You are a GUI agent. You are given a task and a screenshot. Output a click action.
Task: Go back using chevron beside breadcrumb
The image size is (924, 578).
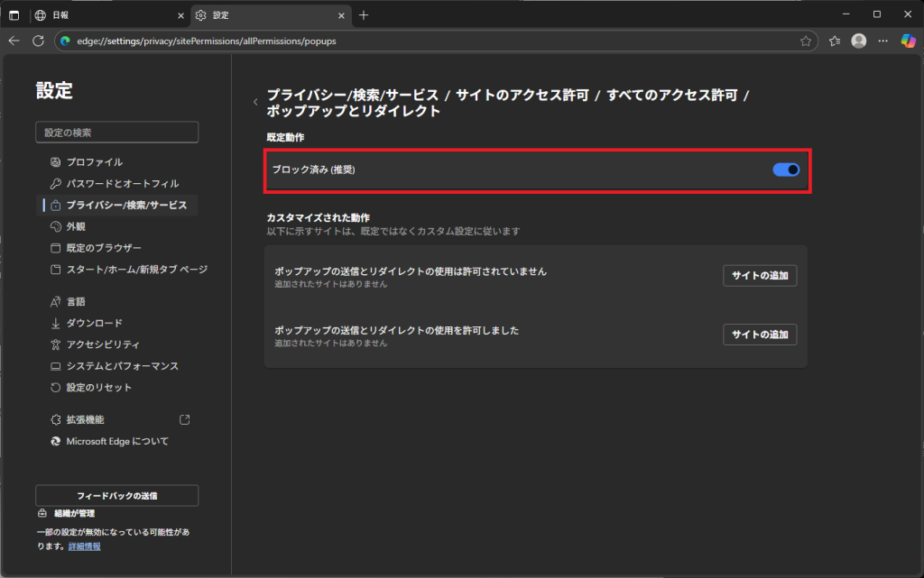tap(254, 102)
